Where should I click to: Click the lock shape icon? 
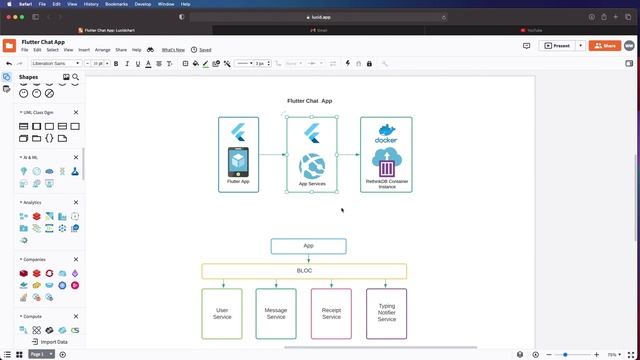(369, 64)
